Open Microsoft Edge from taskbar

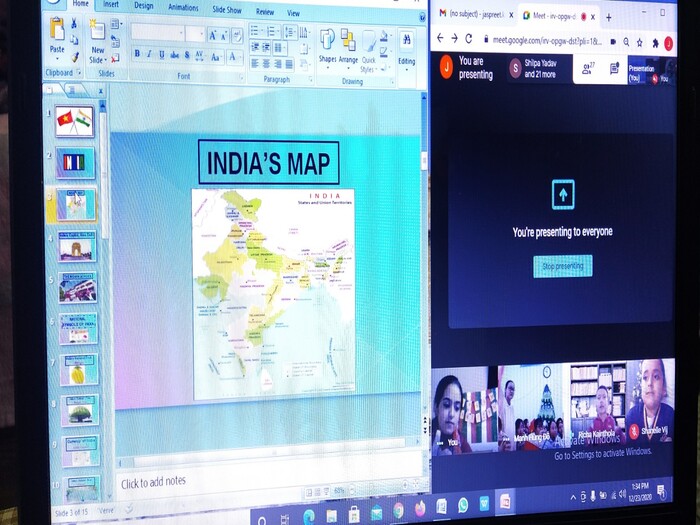pyautogui.click(x=308, y=516)
